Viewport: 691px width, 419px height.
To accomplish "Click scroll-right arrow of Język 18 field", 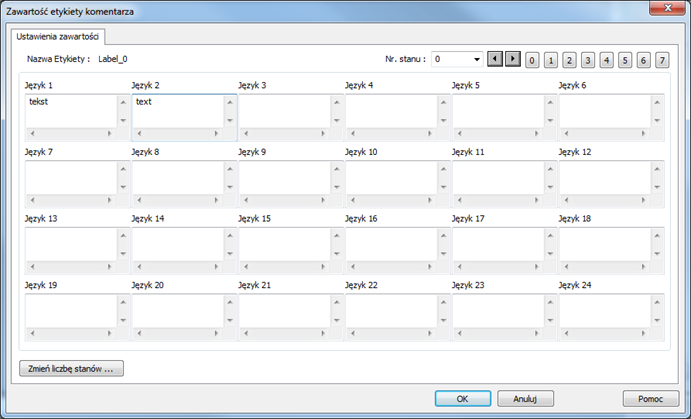I will point(643,267).
